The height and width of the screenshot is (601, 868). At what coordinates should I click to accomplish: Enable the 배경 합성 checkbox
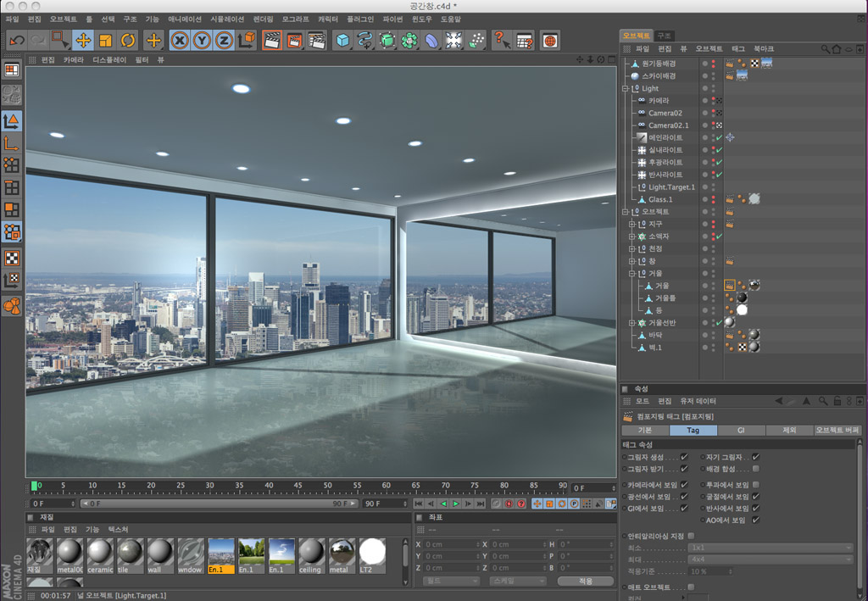click(755, 468)
